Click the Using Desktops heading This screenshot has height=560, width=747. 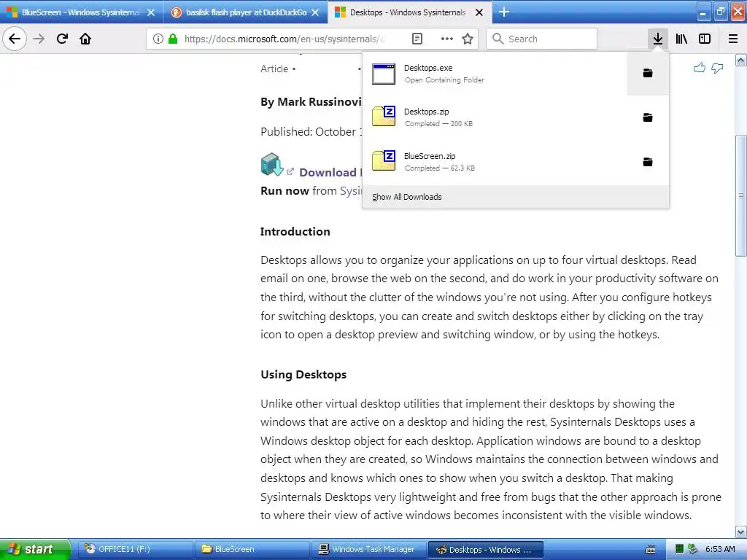[x=303, y=374]
